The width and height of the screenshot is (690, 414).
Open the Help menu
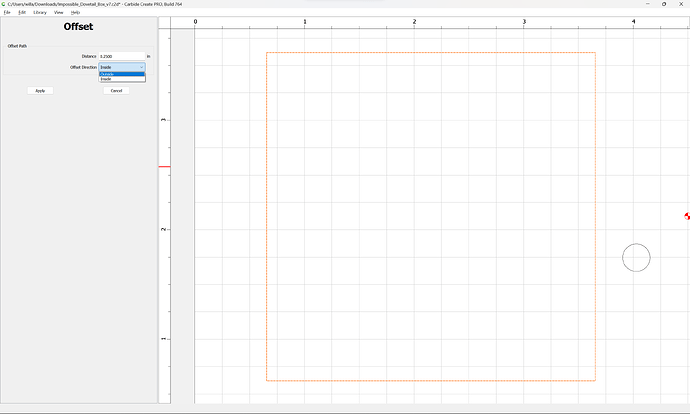pyautogui.click(x=75, y=12)
